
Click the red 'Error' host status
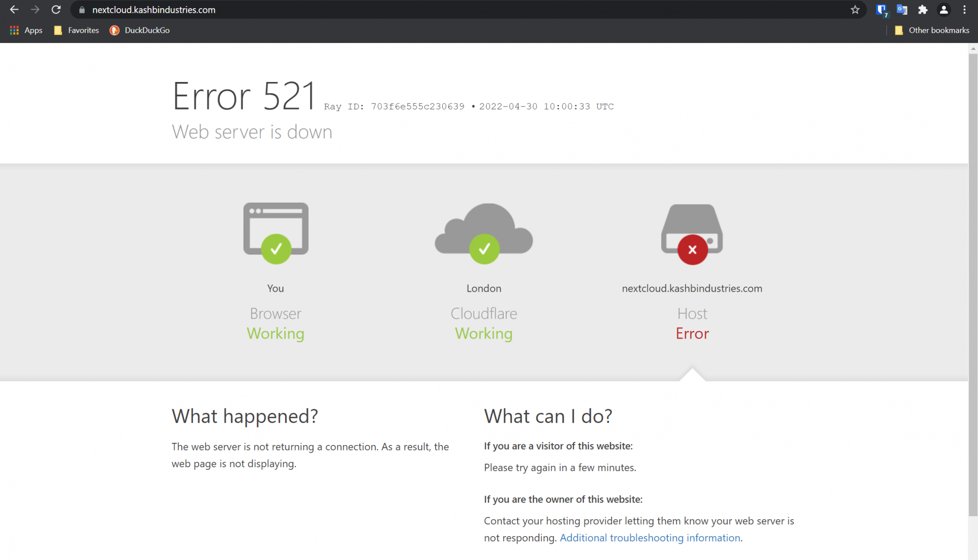[x=692, y=333]
